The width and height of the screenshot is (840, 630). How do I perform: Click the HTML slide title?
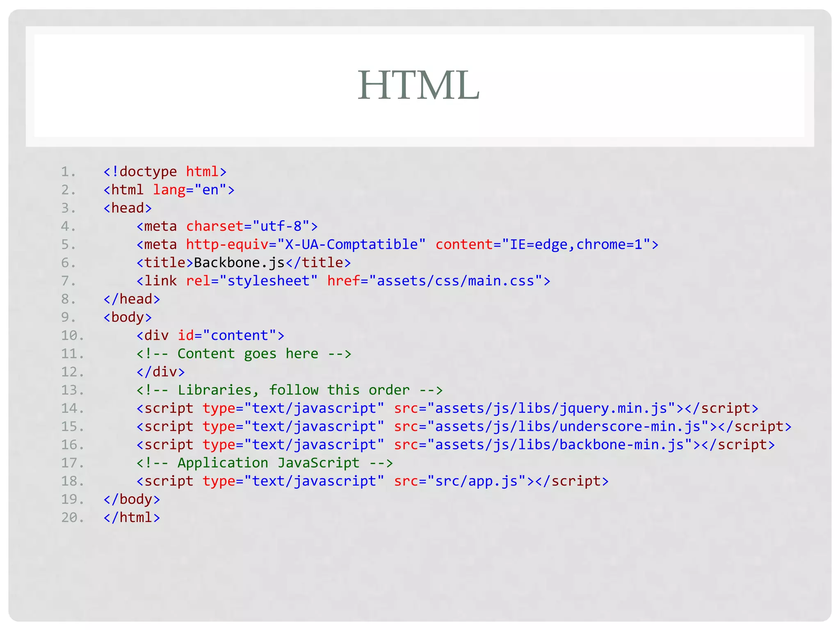[x=418, y=85]
